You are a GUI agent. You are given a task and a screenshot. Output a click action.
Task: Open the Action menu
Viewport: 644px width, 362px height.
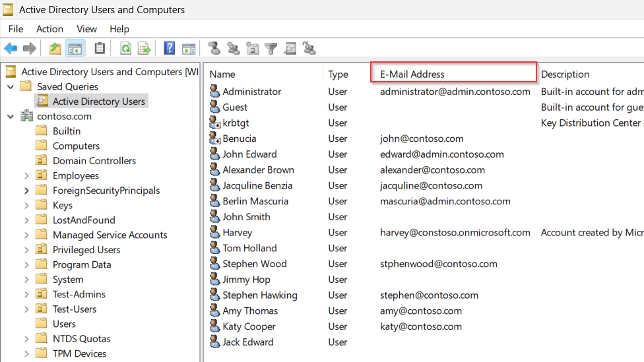(x=49, y=29)
